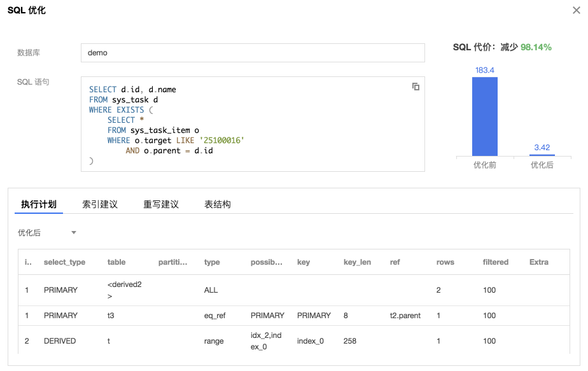Click the demo database input field
Image resolution: width=588 pixels, height=371 pixels.
(253, 53)
